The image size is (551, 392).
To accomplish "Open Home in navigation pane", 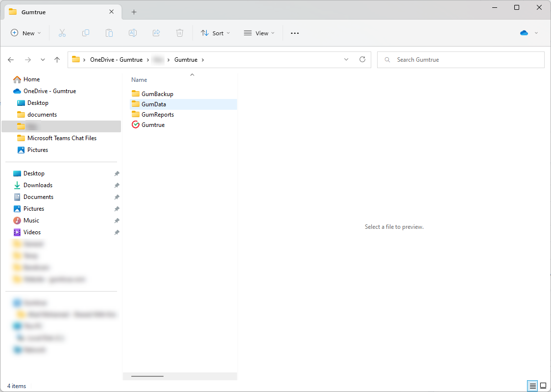I will point(26,79).
